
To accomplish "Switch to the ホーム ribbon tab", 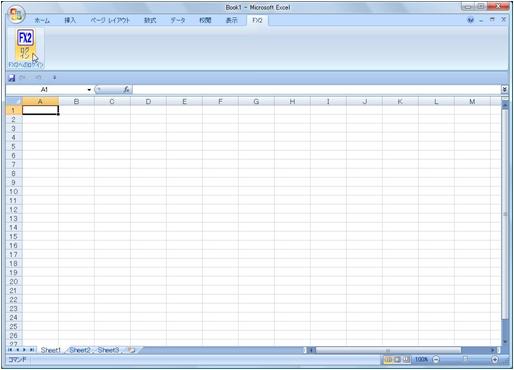I will [42, 20].
